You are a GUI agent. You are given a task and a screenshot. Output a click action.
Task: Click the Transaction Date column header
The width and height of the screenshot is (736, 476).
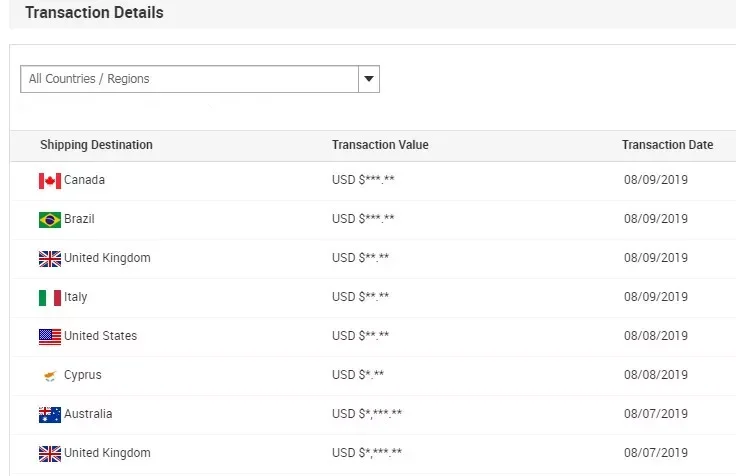[x=667, y=145]
